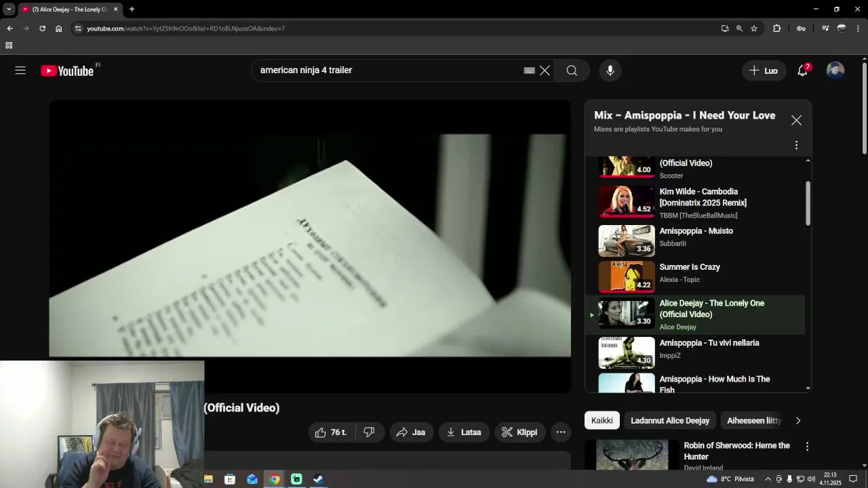Open the apps grid in bookmarks bar
Screen dimensions: 868x488
[x=9, y=45]
